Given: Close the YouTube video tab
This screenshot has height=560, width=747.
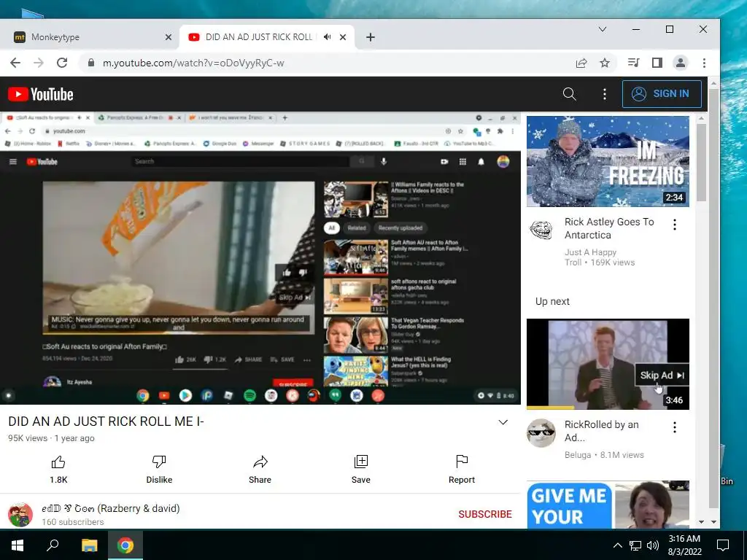Looking at the screenshot, I should [343, 37].
